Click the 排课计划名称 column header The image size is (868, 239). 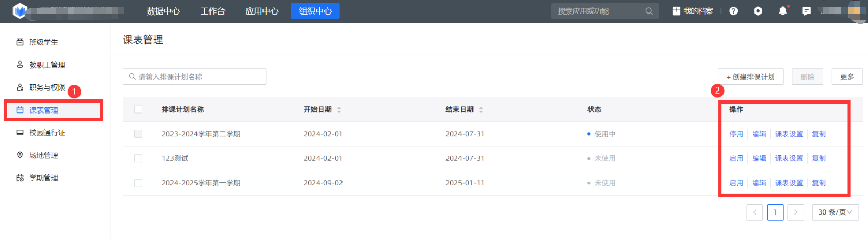coord(182,109)
